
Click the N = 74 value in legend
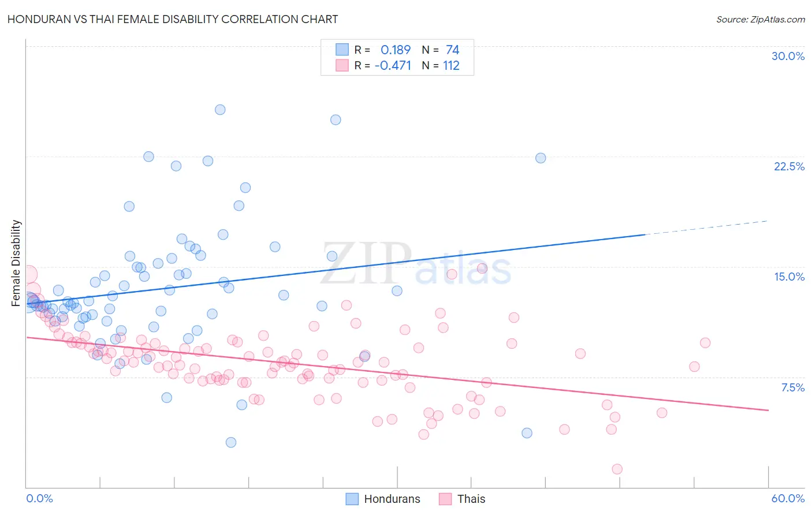(441, 50)
